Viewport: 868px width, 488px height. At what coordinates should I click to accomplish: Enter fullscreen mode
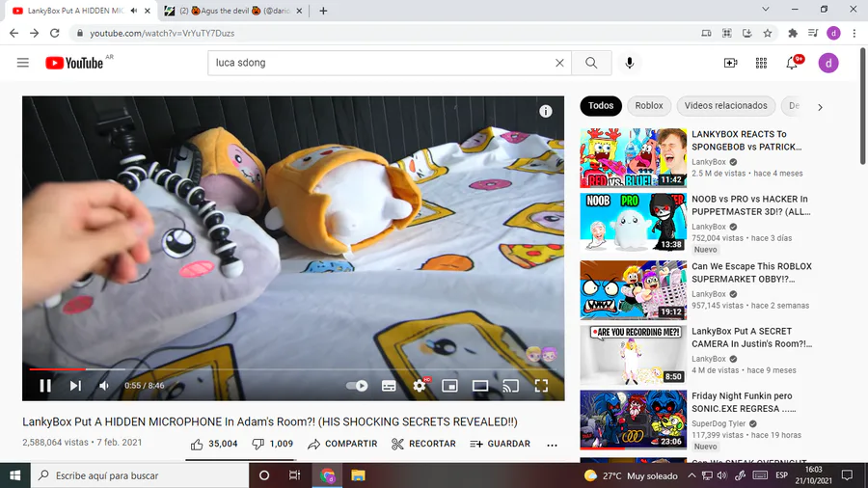541,386
